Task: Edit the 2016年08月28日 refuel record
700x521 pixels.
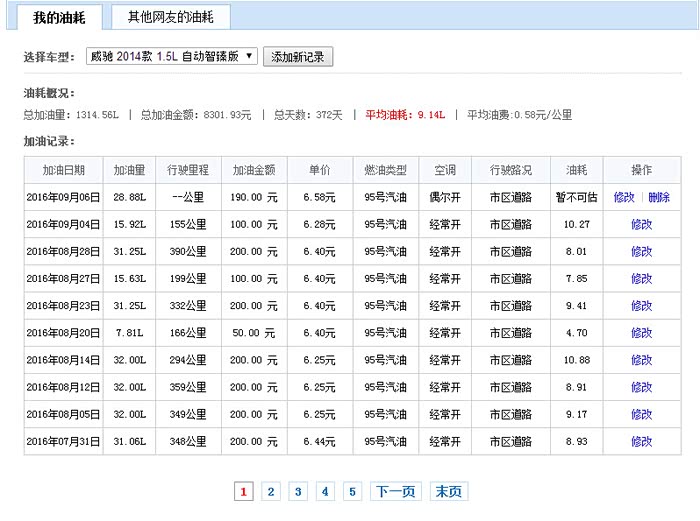Action: pyautogui.click(x=641, y=252)
